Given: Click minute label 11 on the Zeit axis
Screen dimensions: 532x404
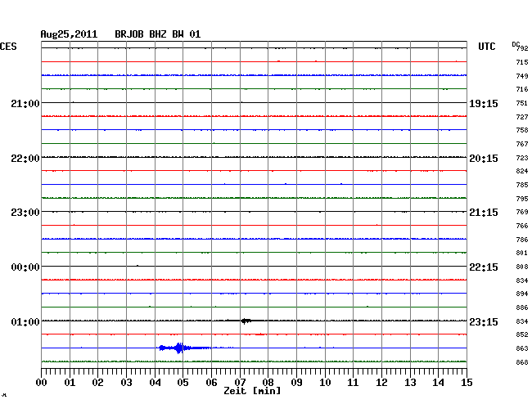Looking at the screenshot, I should pyautogui.click(x=353, y=383).
